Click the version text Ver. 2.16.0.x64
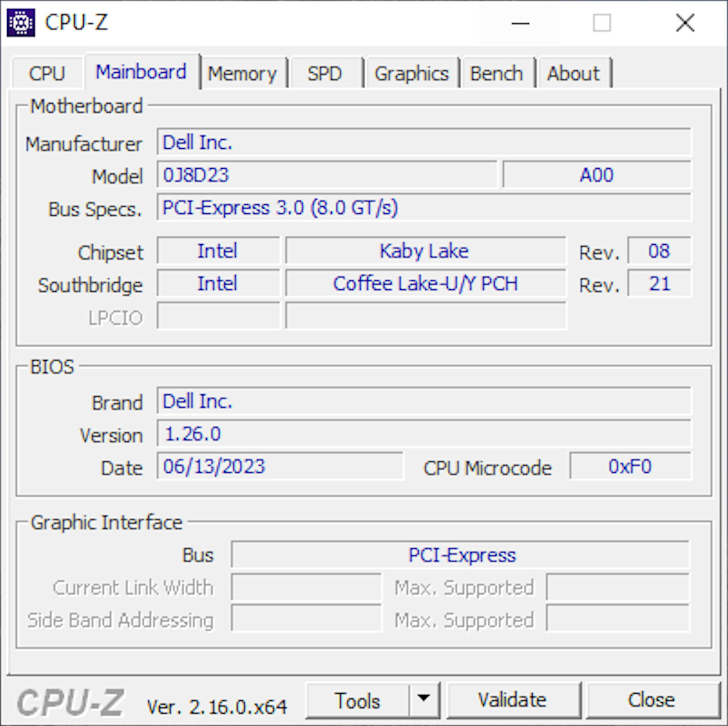 217,707
